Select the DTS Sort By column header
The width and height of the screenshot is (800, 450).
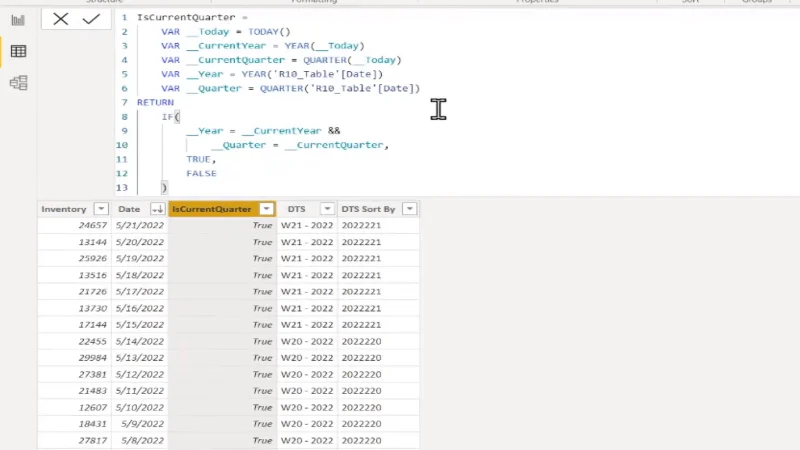tap(368, 209)
